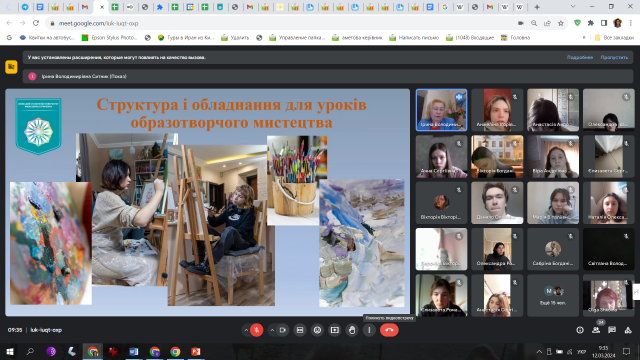This screenshot has height=360, width=640.
Task: Toggle the camera on or off
Action: click(x=282, y=330)
